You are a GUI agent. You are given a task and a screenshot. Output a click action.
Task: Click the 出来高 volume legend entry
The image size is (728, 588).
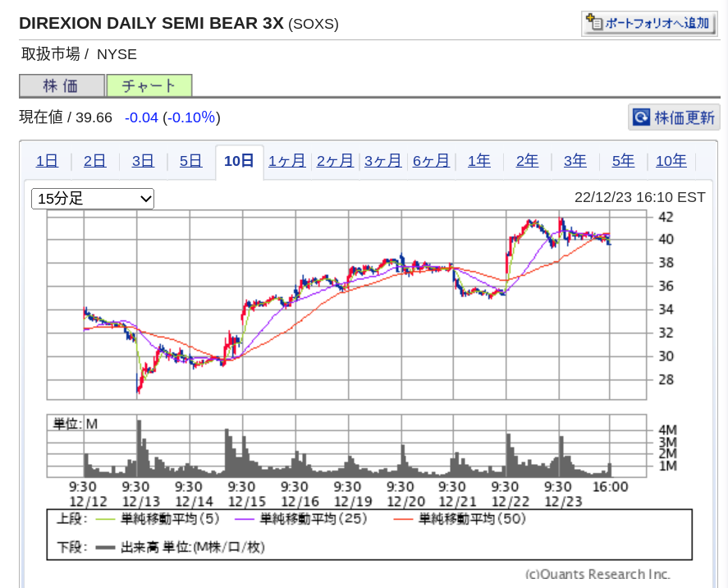pos(180,548)
